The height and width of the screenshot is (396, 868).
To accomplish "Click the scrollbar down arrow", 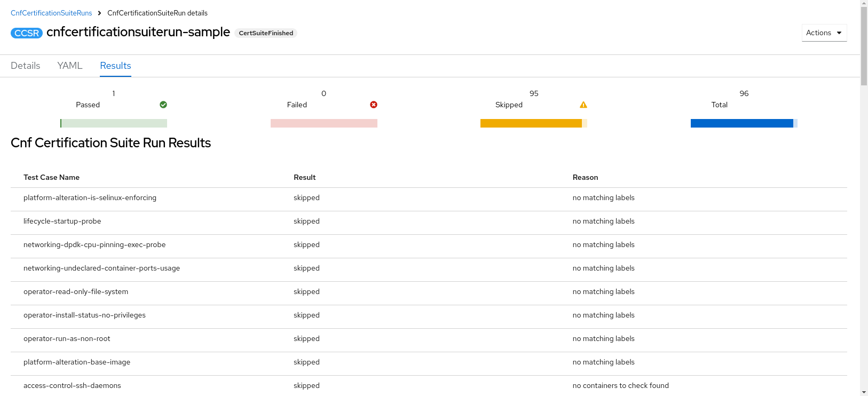I will point(864,392).
